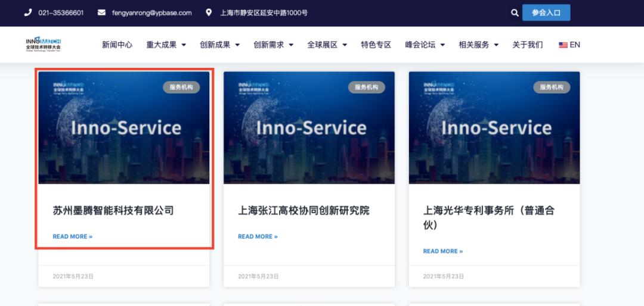Viewport: 644px width, 306px height.
Task: Click the email envelope icon
Action: [101, 13]
